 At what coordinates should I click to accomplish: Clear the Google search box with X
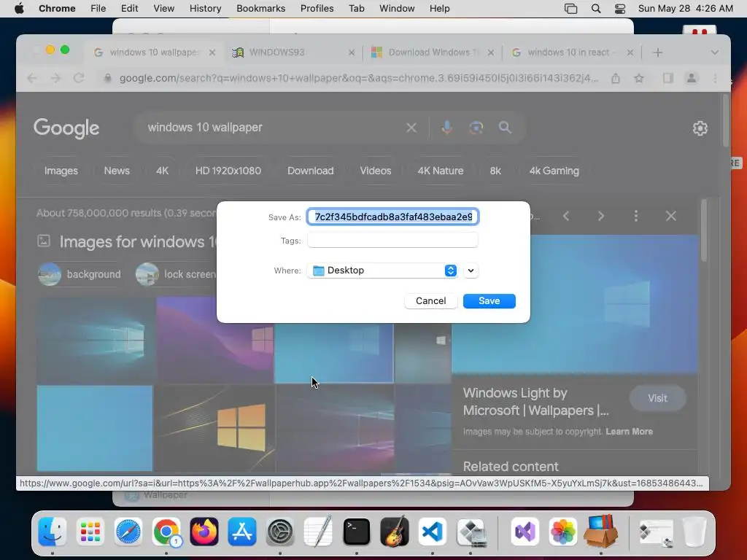tap(411, 128)
